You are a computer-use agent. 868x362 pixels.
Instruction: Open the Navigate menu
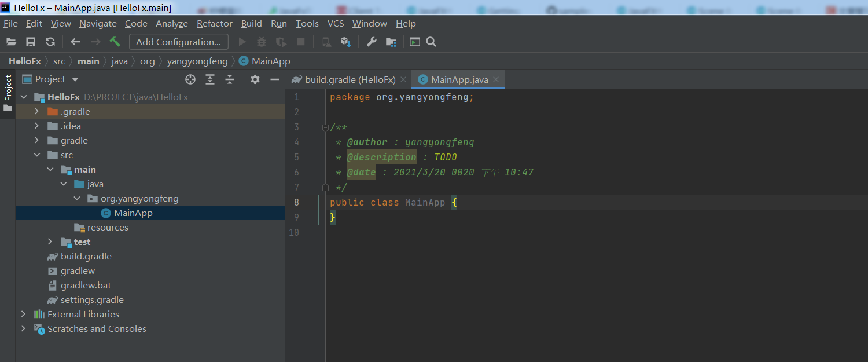[98, 23]
